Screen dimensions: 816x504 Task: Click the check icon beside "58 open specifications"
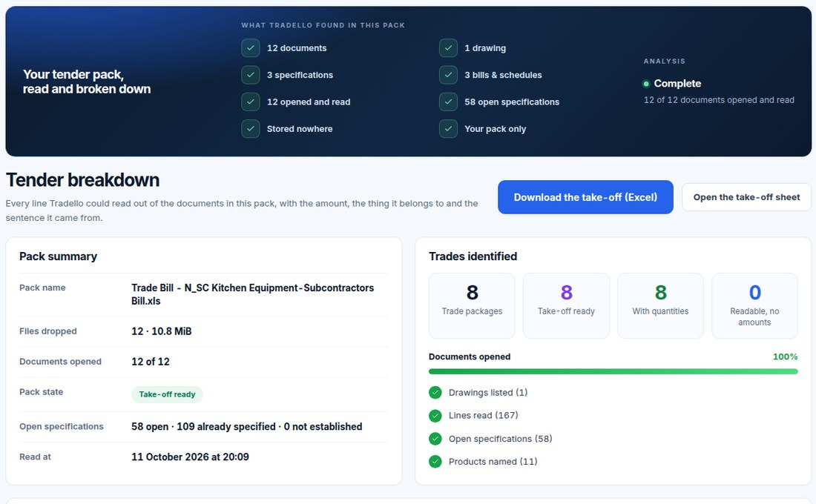[448, 102]
